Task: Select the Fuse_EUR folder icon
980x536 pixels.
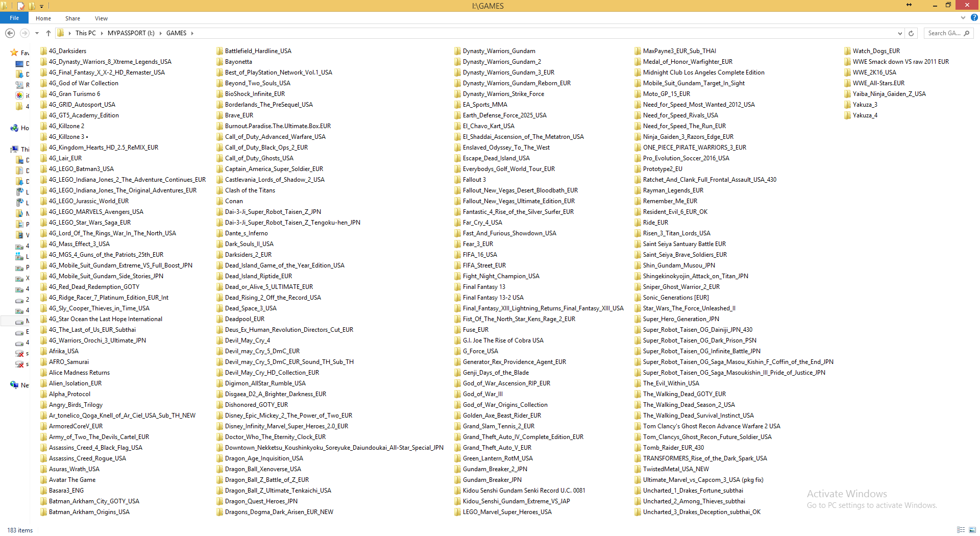Action: (458, 330)
